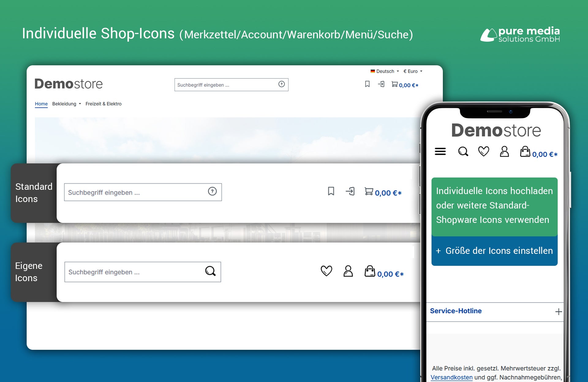Select the heart wishlist icon in the Eigene Icons row
The height and width of the screenshot is (382, 588).
(x=326, y=271)
